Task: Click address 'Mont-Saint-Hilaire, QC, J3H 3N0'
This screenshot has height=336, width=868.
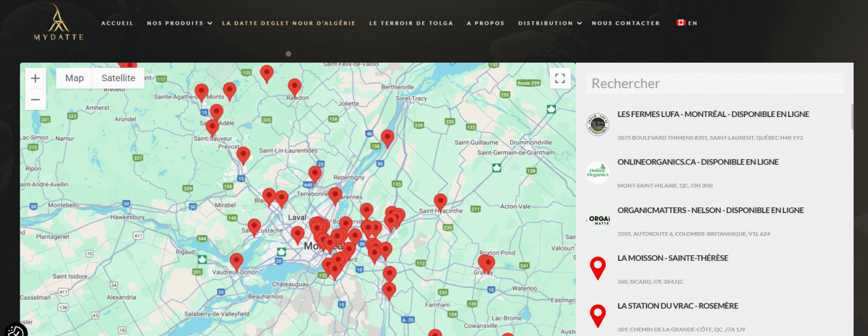Action: click(x=665, y=186)
